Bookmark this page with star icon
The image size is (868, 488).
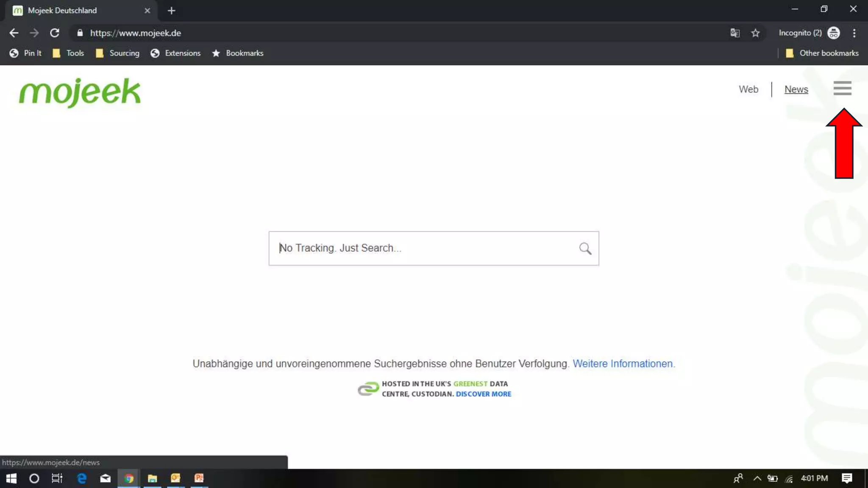point(755,33)
